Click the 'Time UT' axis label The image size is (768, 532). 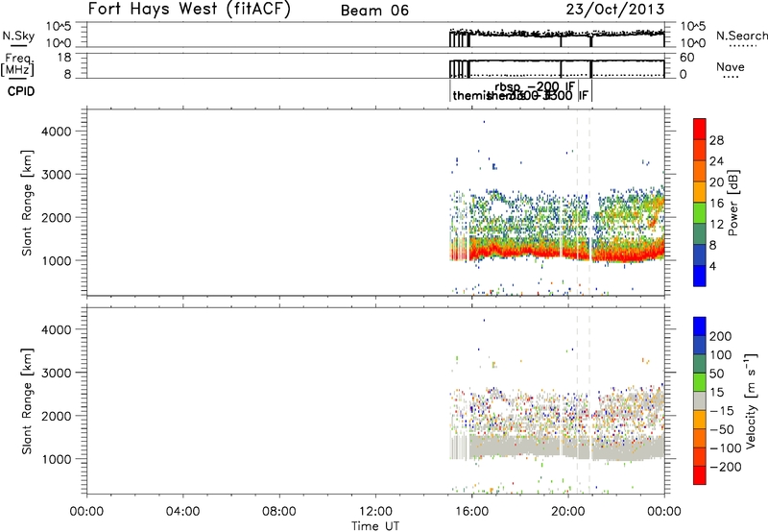coord(375,526)
